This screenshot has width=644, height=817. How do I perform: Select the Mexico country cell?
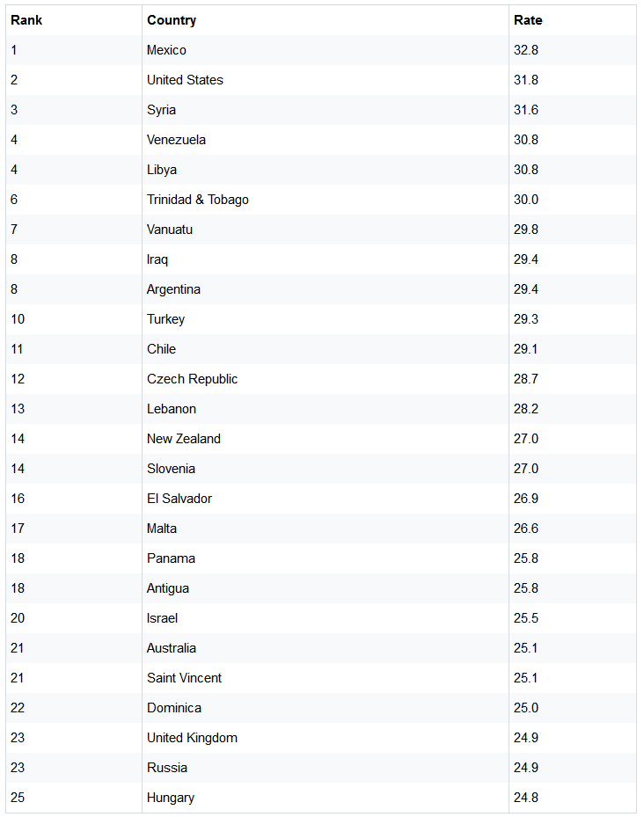point(166,50)
